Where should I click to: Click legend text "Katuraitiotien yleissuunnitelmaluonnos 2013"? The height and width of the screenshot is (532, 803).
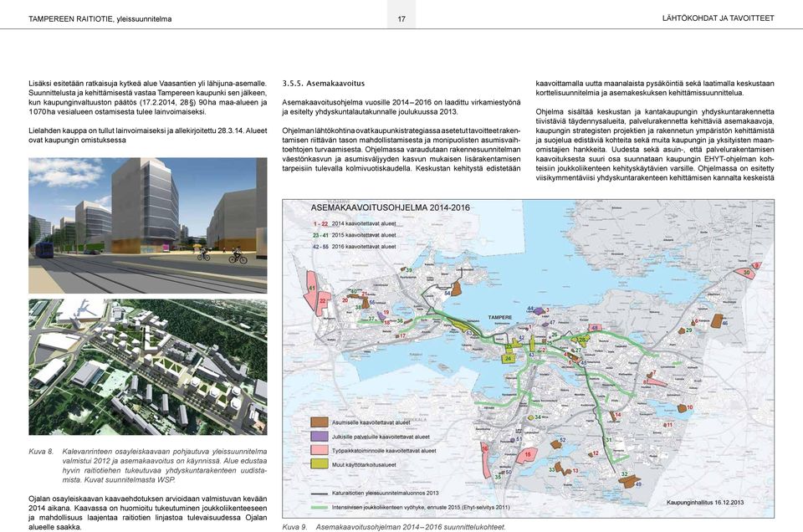coord(385,493)
